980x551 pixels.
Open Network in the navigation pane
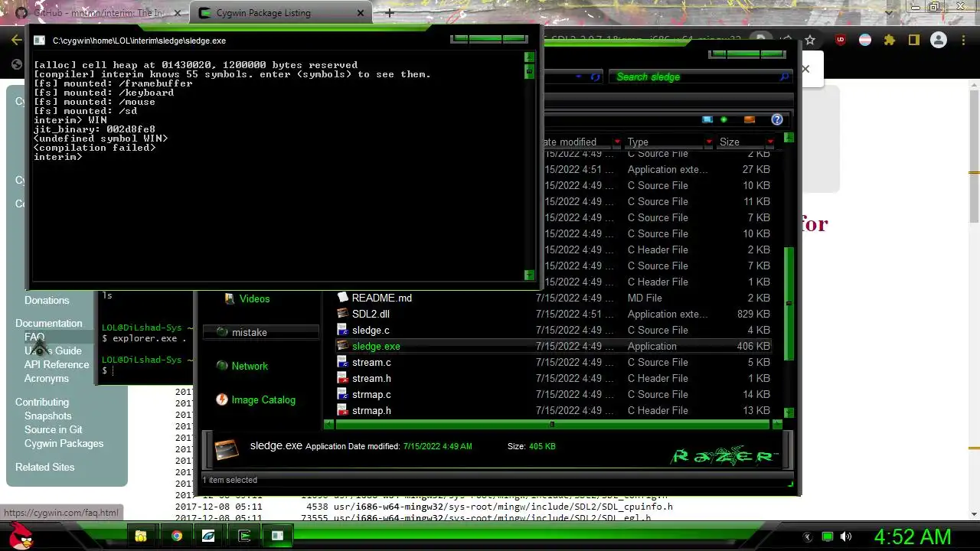coord(250,366)
